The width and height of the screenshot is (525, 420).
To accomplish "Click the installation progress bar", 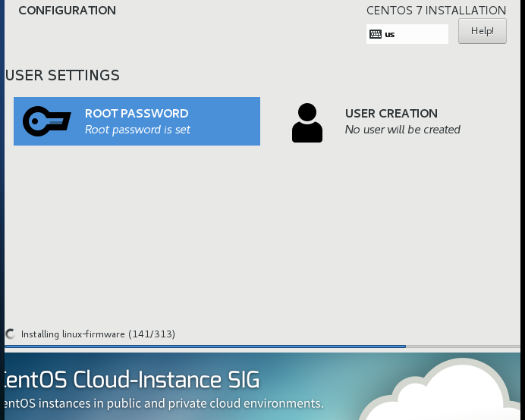I will click(x=262, y=346).
